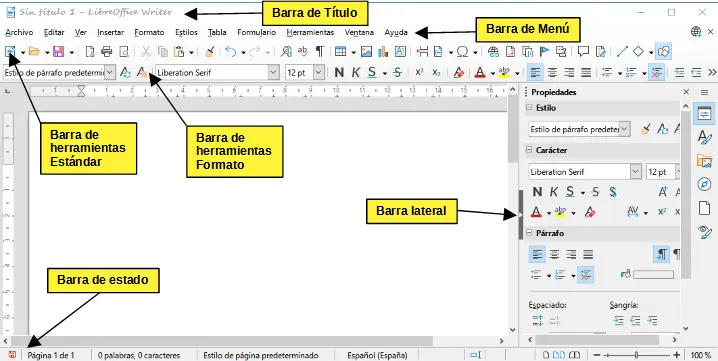Open the Tabla menu
The image size is (718, 361).
(217, 33)
